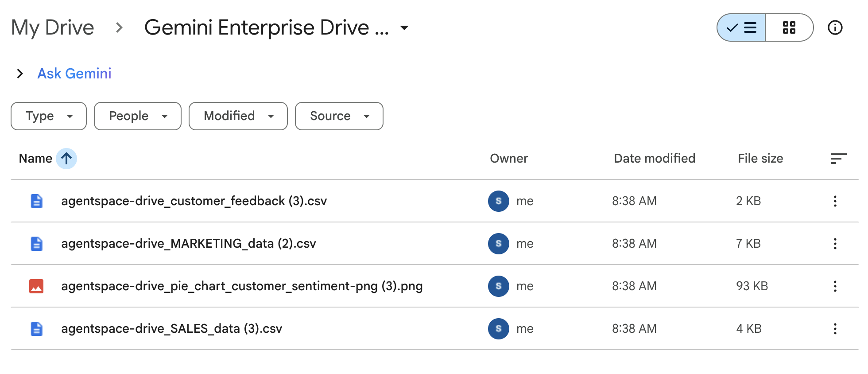This screenshot has height=374, width=868.
Task: Open the Type filter dropdown
Action: click(x=49, y=116)
